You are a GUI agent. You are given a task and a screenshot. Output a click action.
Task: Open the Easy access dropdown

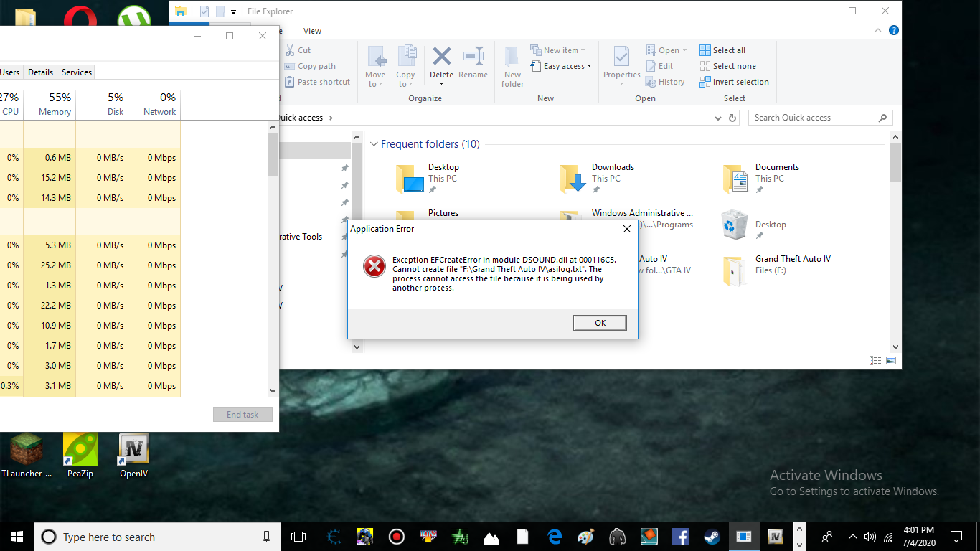tap(562, 66)
